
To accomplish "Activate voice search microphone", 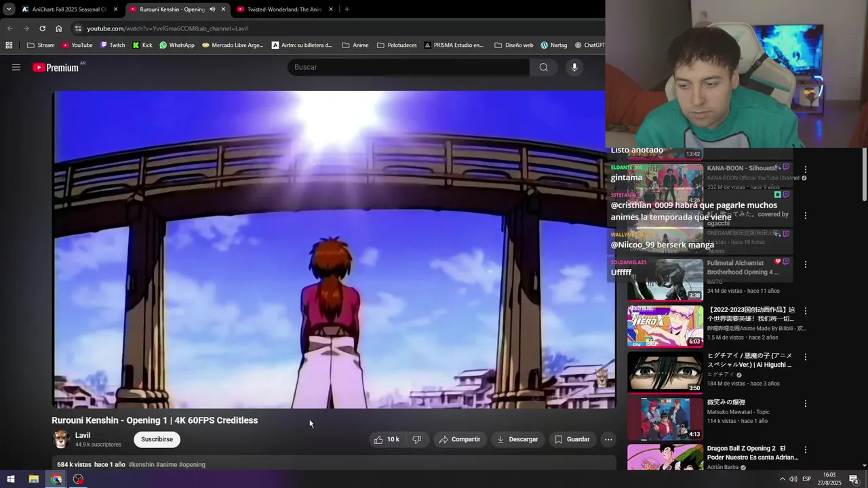I will click(x=574, y=67).
